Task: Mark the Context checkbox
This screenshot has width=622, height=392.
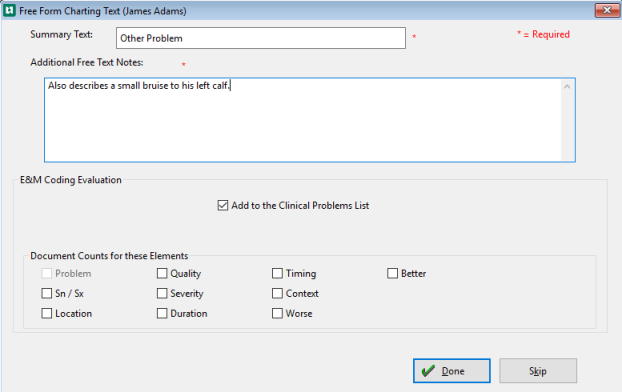Action: click(x=277, y=293)
